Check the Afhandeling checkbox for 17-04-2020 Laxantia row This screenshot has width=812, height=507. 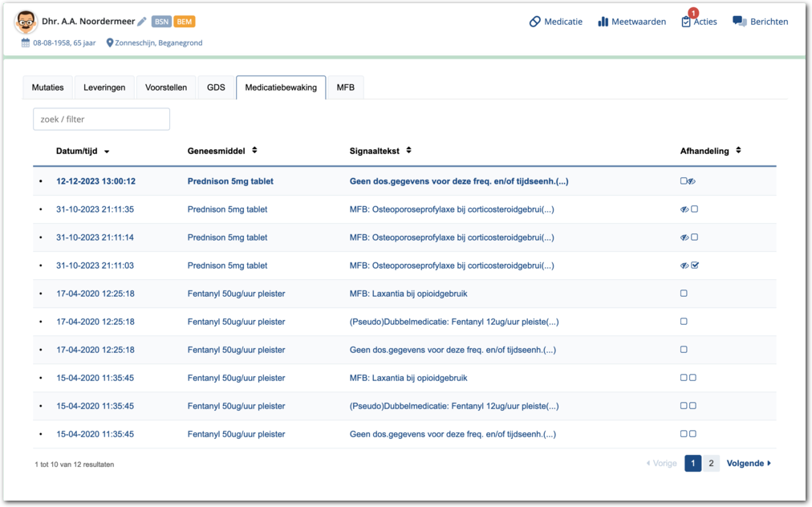coord(684,294)
